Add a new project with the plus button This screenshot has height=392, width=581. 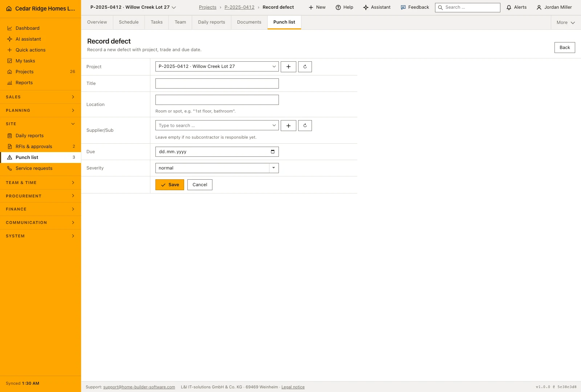(x=288, y=67)
